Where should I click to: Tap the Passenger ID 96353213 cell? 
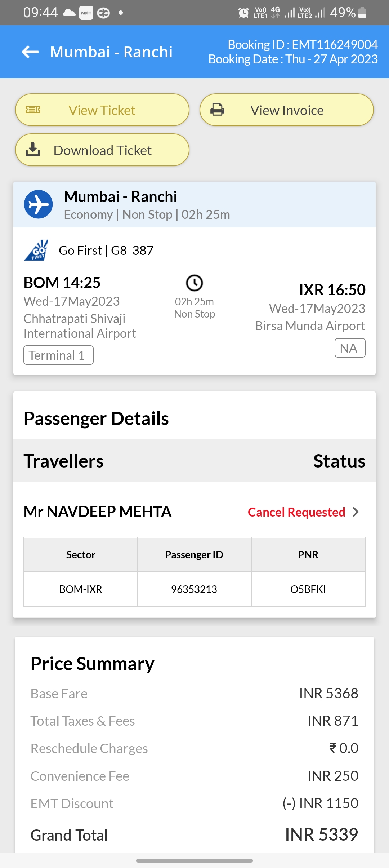pyautogui.click(x=194, y=589)
